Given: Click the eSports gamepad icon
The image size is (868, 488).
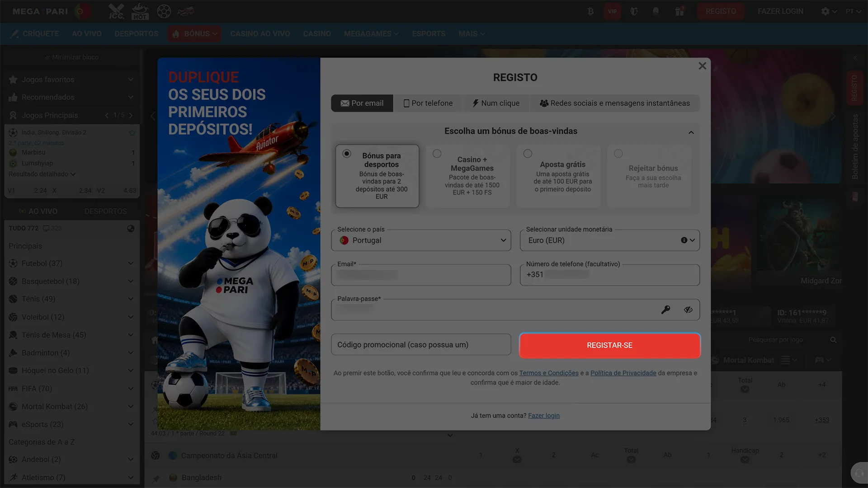Looking at the screenshot, I should click(x=13, y=424).
